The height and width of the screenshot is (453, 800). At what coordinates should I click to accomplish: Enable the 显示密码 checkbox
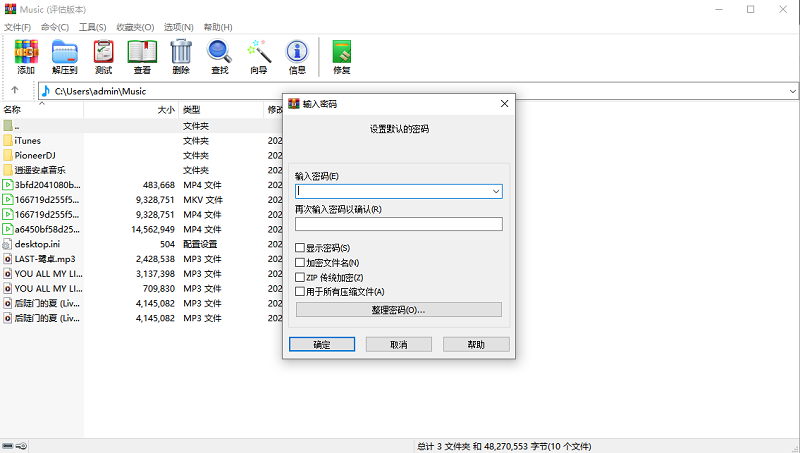pyautogui.click(x=301, y=248)
